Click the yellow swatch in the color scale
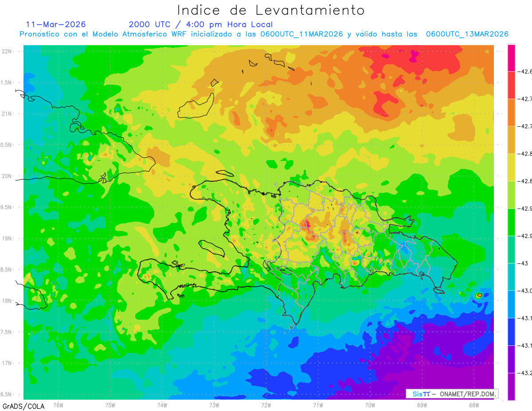The image size is (532, 411). coord(511,167)
